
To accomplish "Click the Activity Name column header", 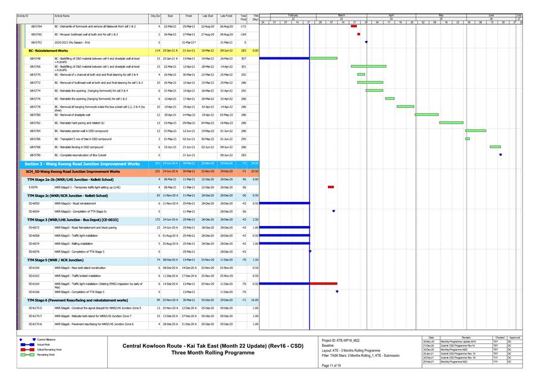I will pyautogui.click(x=62, y=15).
